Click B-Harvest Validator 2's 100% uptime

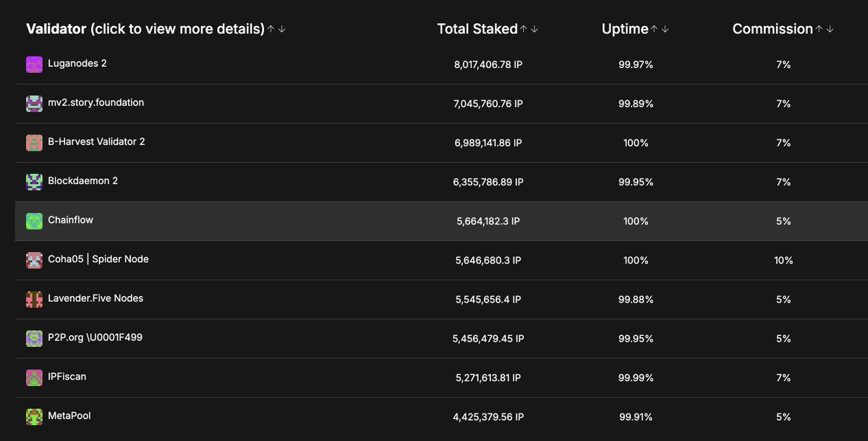coord(636,143)
